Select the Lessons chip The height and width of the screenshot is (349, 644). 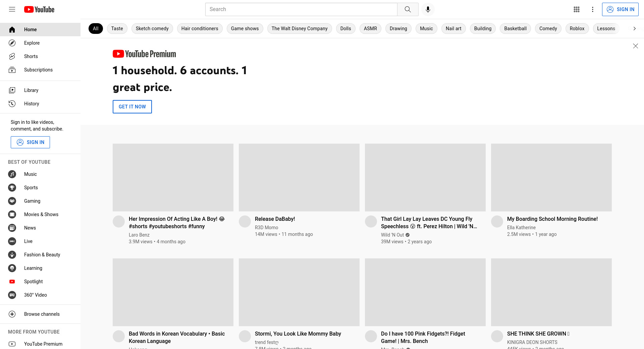click(x=606, y=29)
